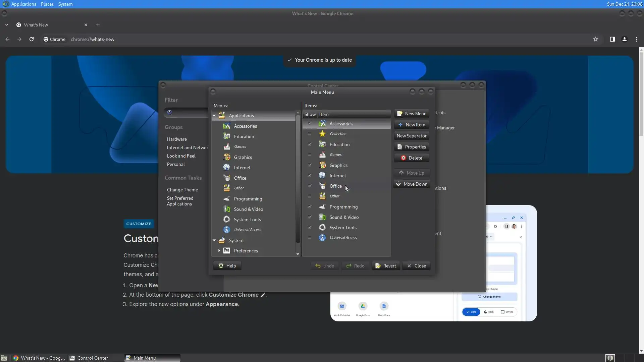Collapse the Applications menu tree
This screenshot has height=362, width=644.
(x=214, y=116)
